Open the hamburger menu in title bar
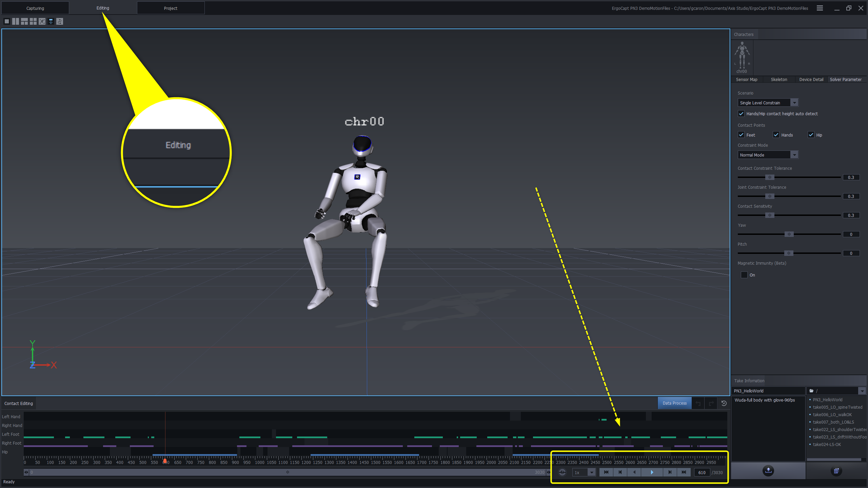Viewport: 868px width, 488px height. [x=820, y=8]
